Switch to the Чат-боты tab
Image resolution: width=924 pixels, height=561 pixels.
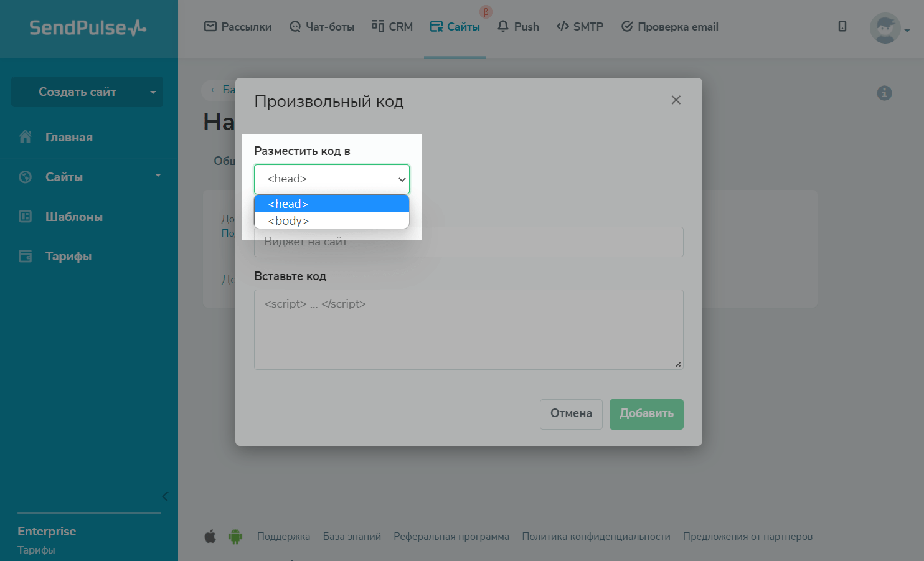tap(322, 27)
